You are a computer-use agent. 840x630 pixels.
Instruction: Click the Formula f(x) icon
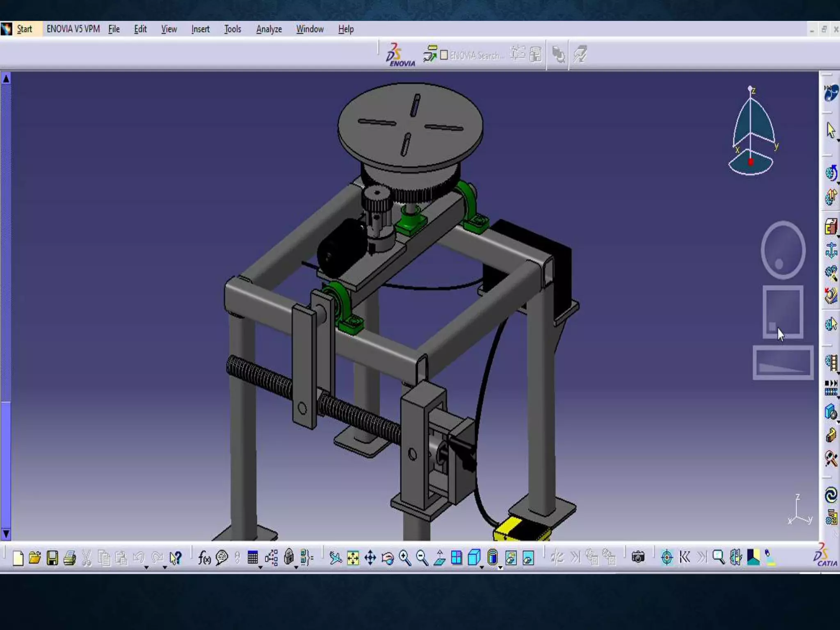tap(204, 558)
